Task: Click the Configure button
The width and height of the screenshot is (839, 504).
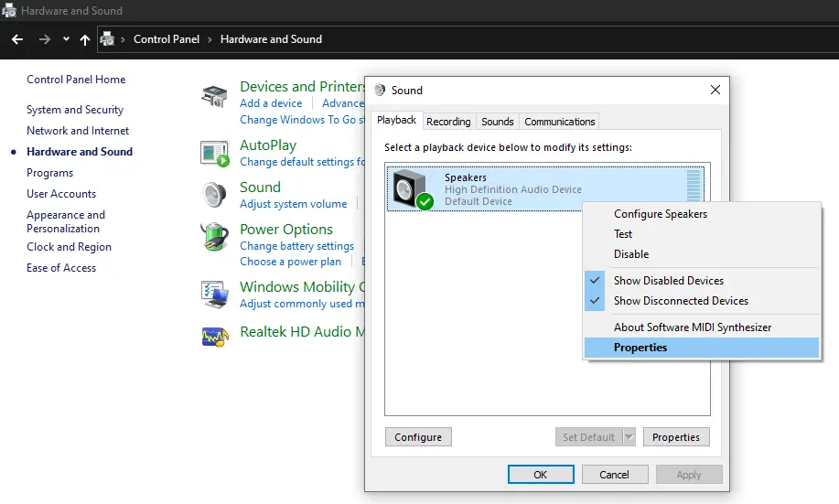Action: click(x=418, y=437)
